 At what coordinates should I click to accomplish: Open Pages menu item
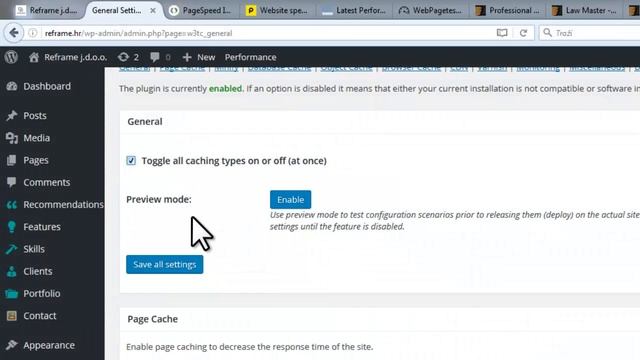click(x=36, y=160)
